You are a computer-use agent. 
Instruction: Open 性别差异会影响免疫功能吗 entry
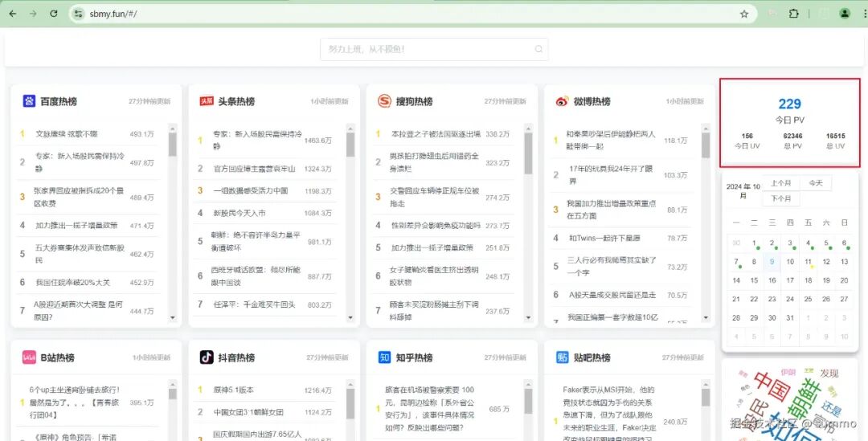click(x=436, y=225)
